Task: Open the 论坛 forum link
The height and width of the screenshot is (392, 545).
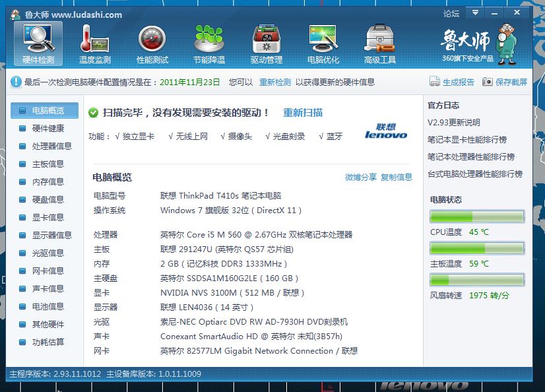Action: click(451, 14)
